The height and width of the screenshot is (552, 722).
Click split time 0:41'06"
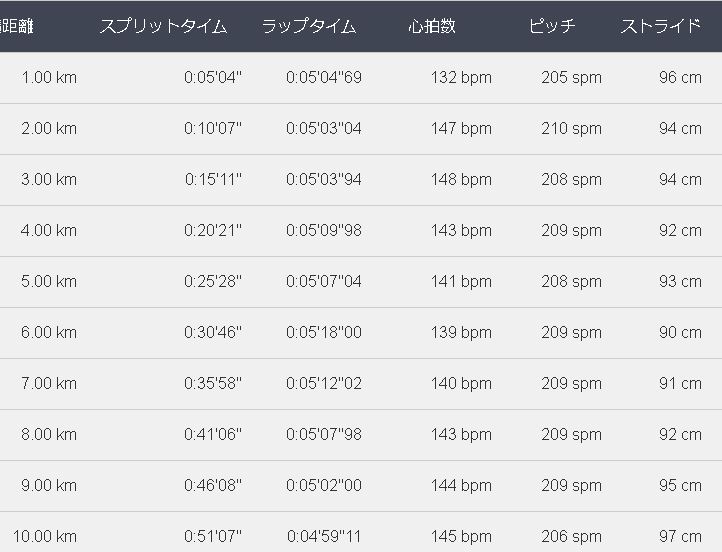tap(213, 435)
